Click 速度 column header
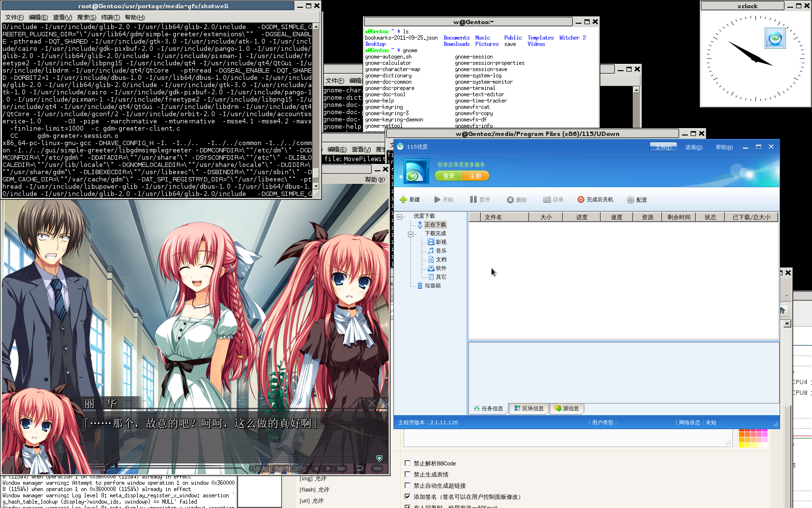Viewport: 812px width, 508px height. (617, 217)
